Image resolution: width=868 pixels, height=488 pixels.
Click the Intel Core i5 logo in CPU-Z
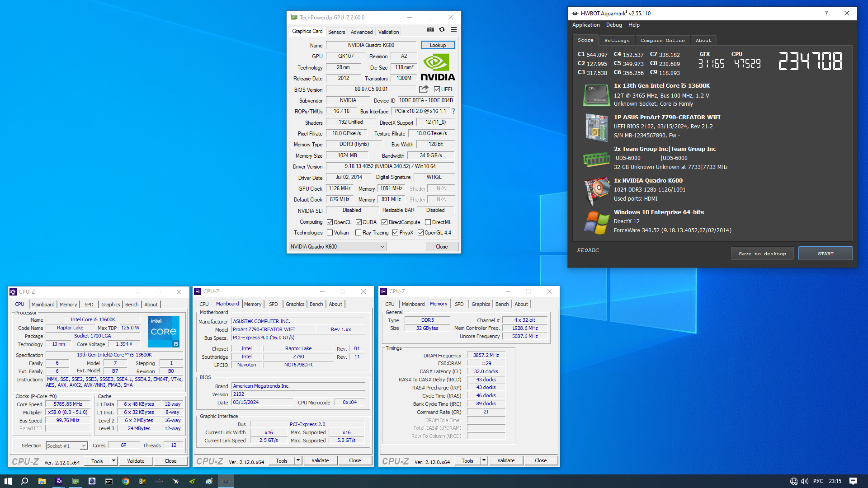click(x=164, y=331)
